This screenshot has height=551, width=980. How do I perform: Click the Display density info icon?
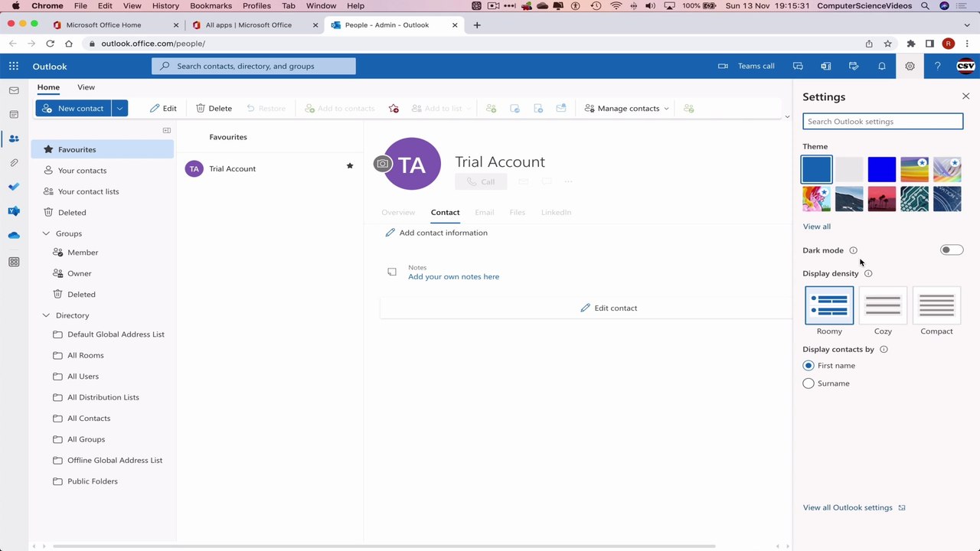click(868, 273)
